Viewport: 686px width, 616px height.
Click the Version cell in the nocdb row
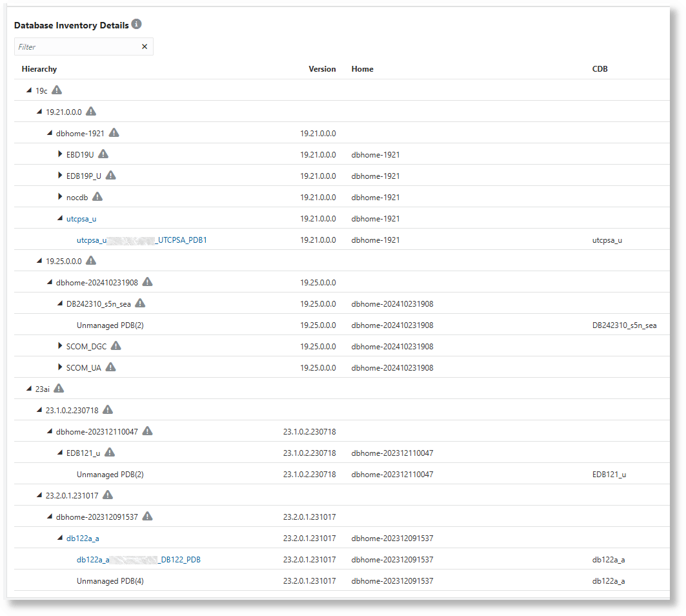point(318,197)
